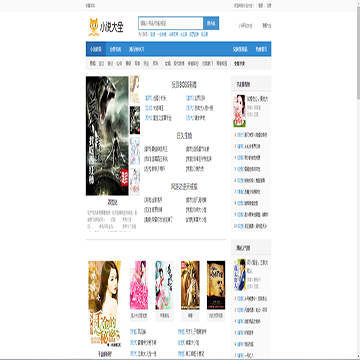Click the book title link under the dragon cover
The height and width of the screenshot is (360, 360).
click(x=112, y=202)
